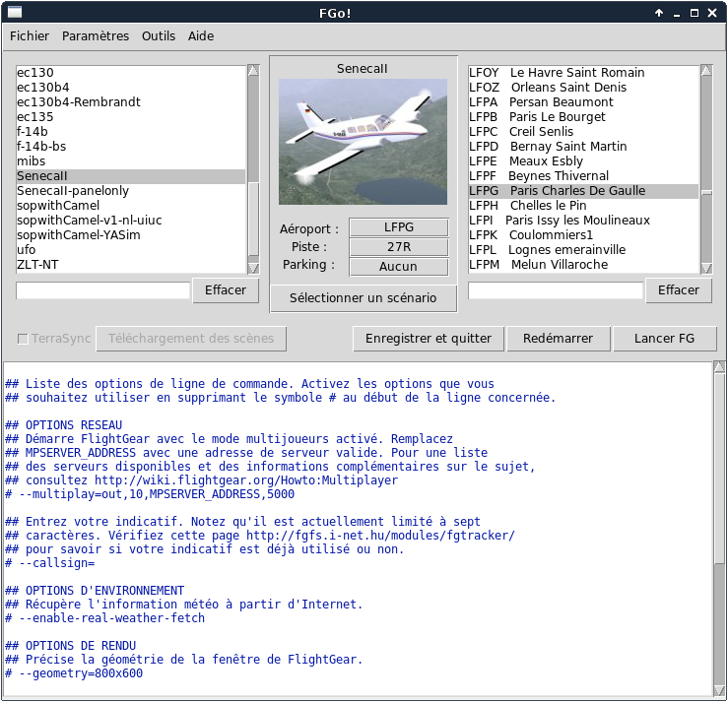The image size is (728, 702).
Task: Click the airport search input field
Action: point(556,290)
